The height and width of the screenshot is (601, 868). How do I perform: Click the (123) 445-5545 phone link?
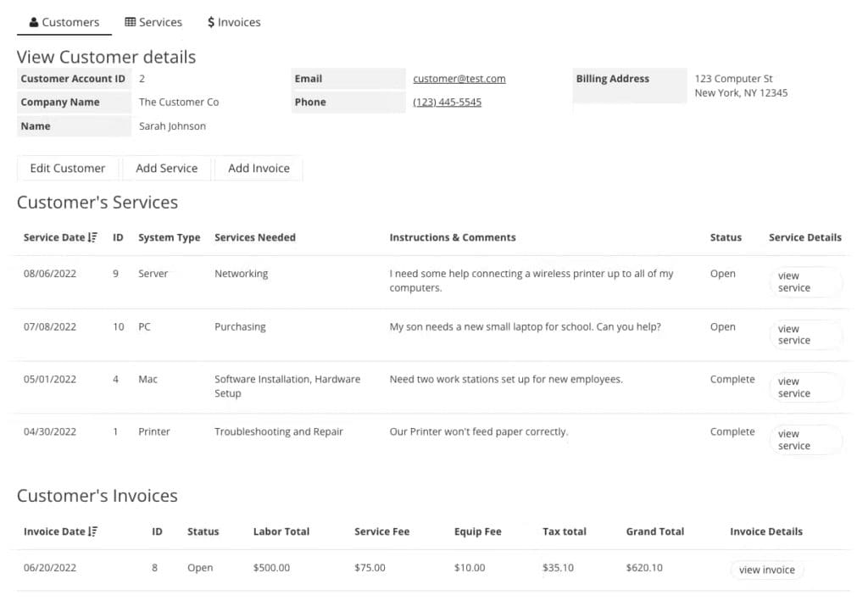(x=447, y=103)
